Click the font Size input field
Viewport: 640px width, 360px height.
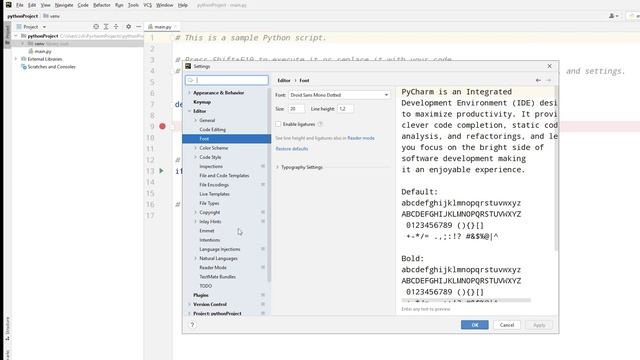[x=296, y=109]
